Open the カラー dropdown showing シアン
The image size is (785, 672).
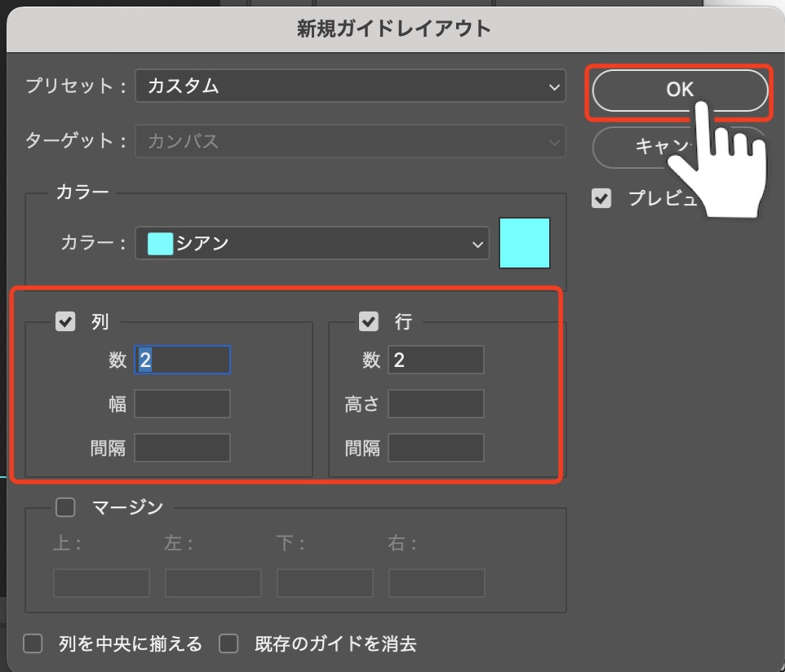pyautogui.click(x=312, y=243)
